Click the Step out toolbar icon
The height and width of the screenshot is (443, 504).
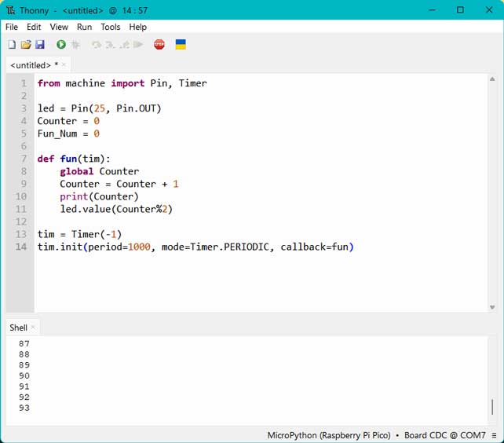124,45
